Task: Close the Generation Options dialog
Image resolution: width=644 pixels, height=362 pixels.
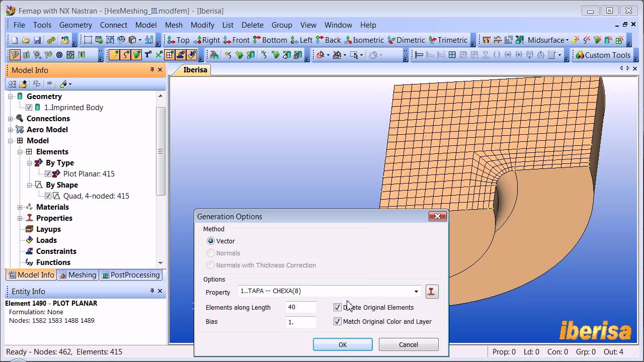Action: coord(437,216)
